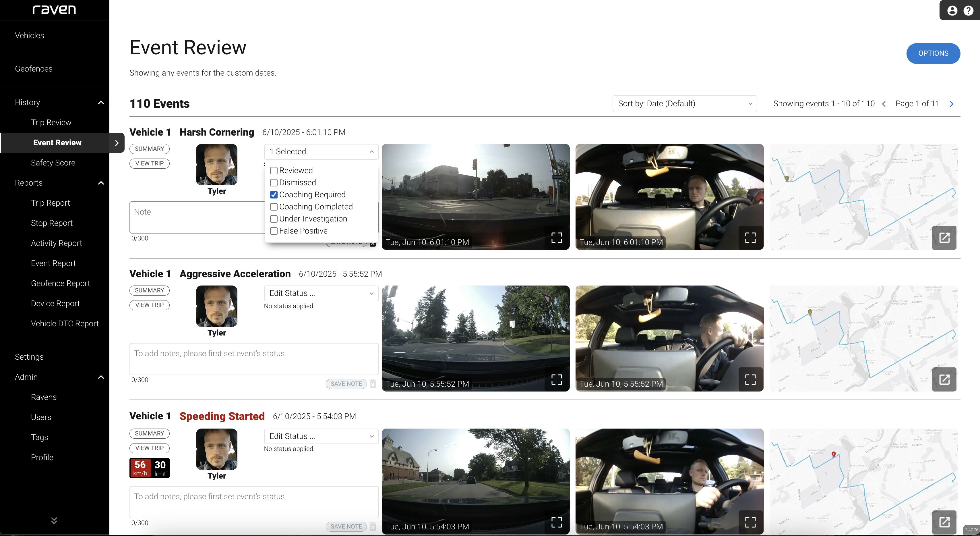View trip for the Speeding Started event
Viewport: 980px width, 536px height.
point(149,448)
